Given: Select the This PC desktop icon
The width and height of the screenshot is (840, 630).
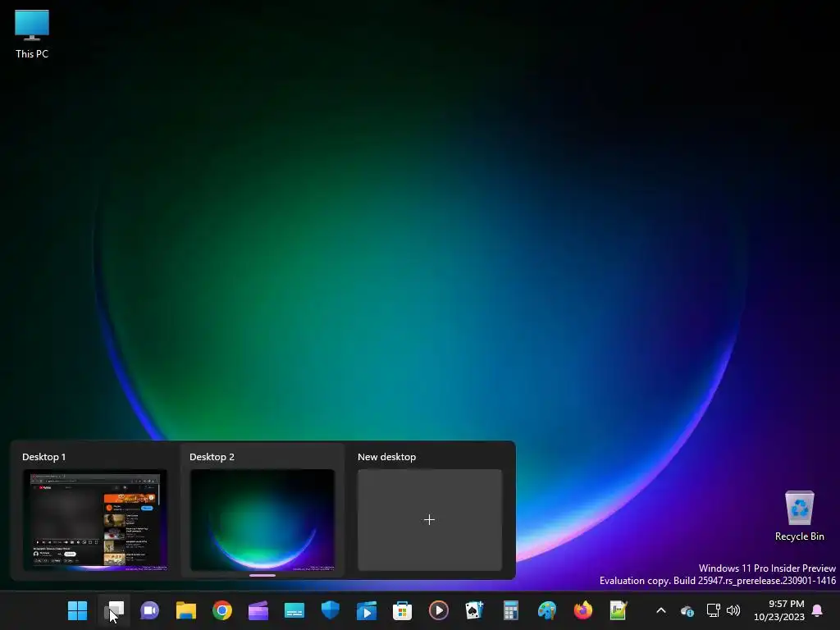Looking at the screenshot, I should 32,34.
